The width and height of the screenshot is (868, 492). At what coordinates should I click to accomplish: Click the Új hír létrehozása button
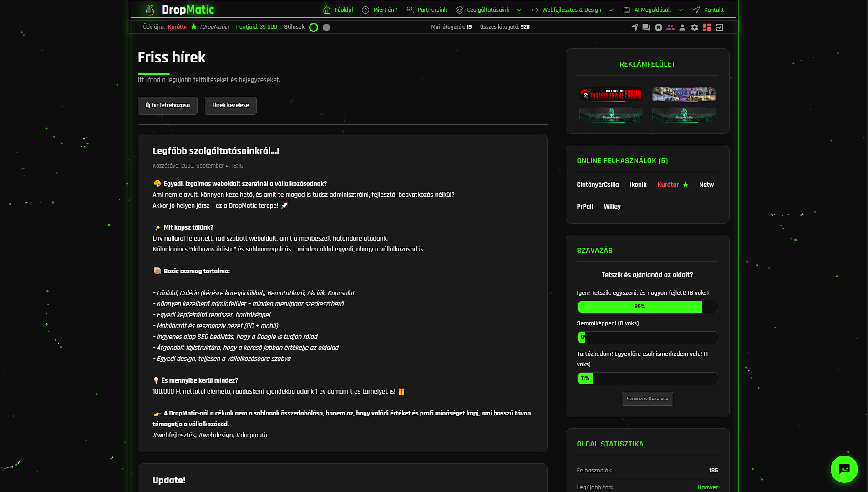point(168,105)
